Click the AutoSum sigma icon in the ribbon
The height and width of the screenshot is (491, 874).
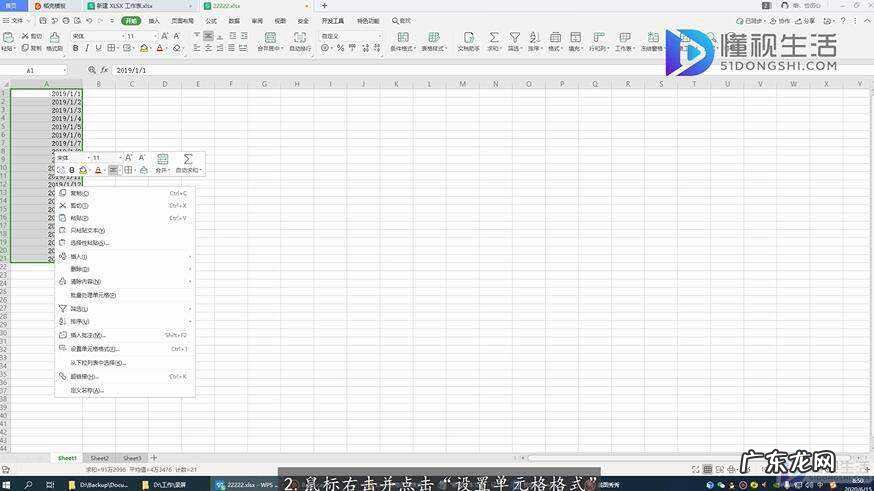[x=494, y=37]
